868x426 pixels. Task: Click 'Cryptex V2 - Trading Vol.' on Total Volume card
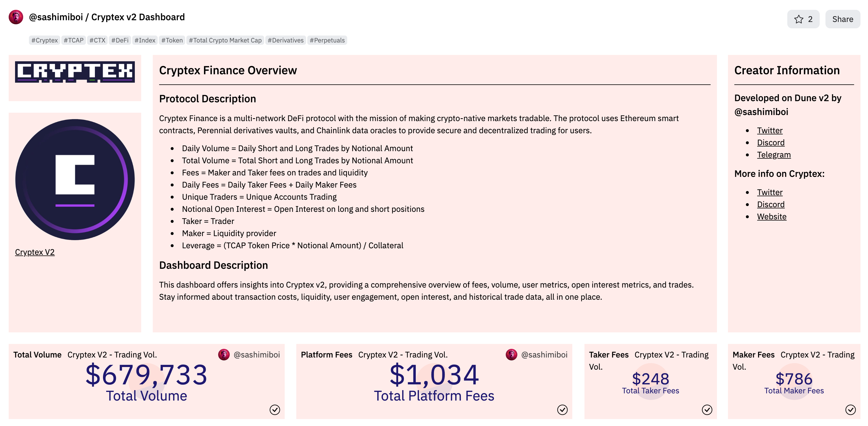click(x=112, y=355)
